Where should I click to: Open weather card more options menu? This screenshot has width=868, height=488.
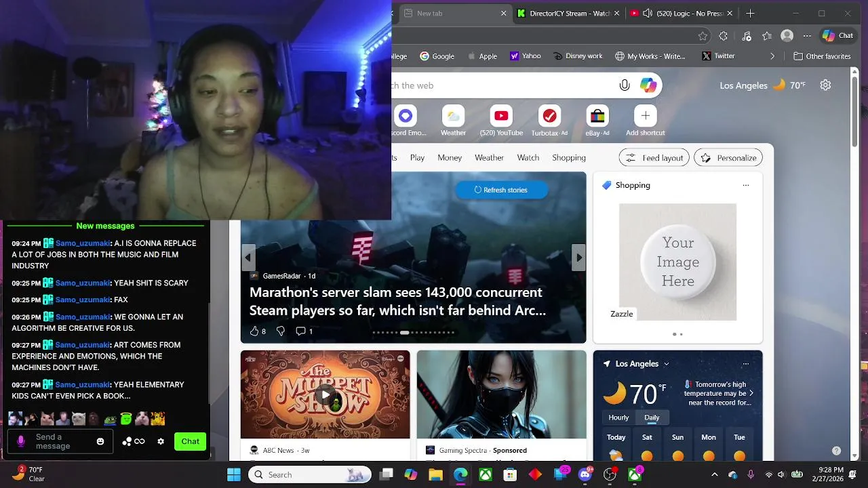(x=746, y=364)
